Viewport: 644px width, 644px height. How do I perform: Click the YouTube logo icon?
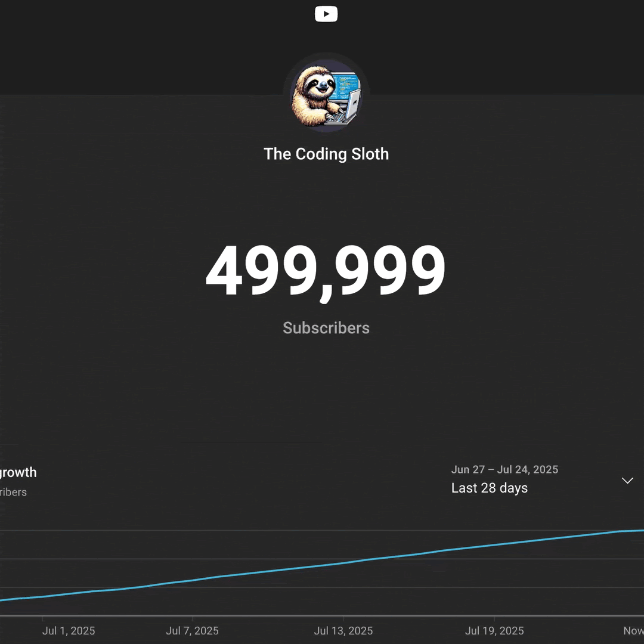point(326,14)
